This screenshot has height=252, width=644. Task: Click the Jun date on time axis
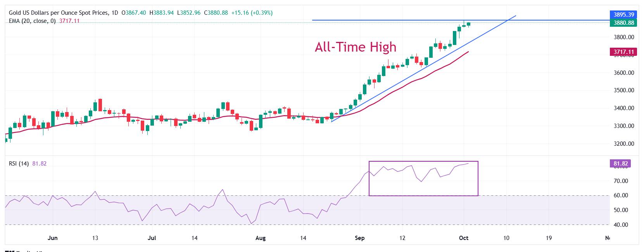(52, 238)
